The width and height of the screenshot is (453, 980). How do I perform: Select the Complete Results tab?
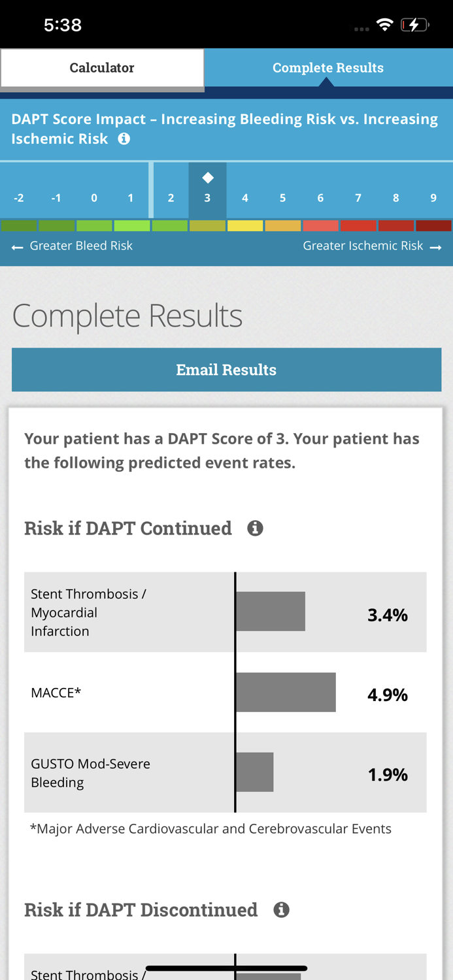click(328, 67)
